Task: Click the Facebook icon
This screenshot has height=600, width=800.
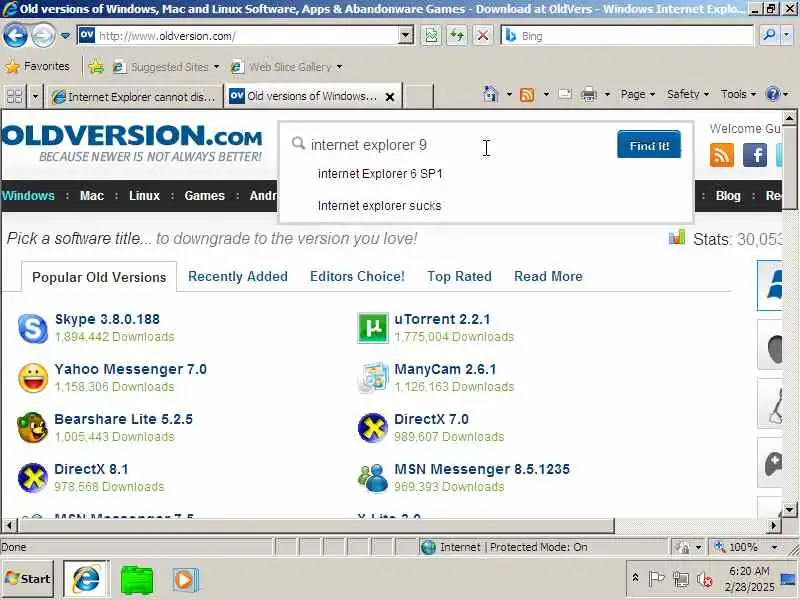Action: [755, 155]
